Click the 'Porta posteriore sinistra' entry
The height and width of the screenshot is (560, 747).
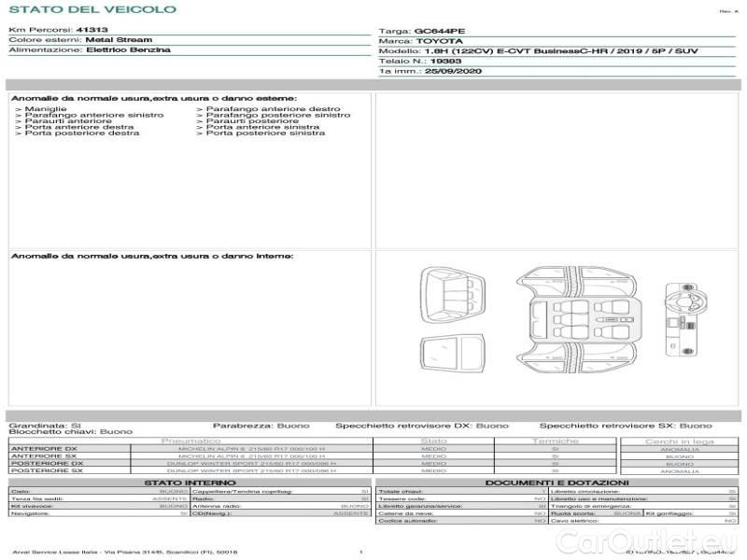[265, 133]
